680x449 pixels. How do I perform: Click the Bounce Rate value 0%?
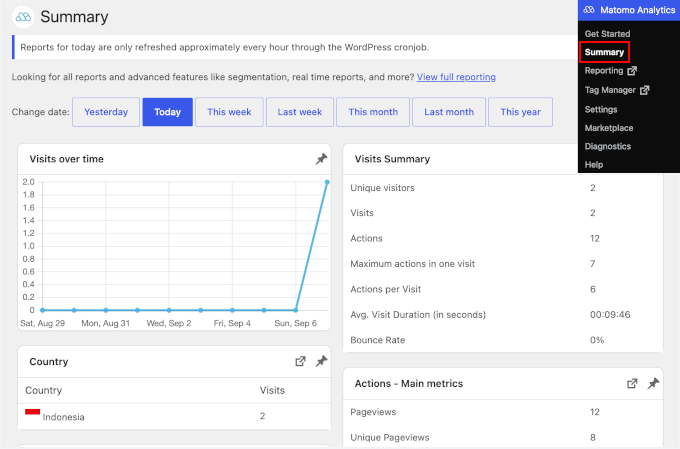pyautogui.click(x=597, y=340)
